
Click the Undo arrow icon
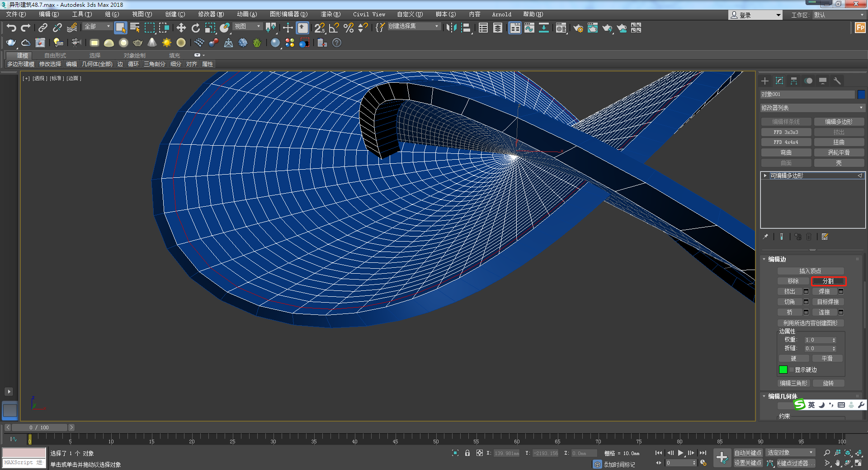[x=11, y=28]
